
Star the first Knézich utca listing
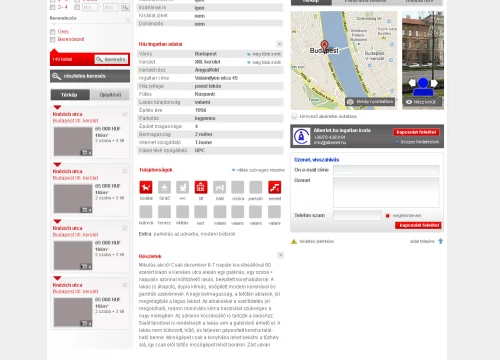pyautogui.click(x=125, y=114)
